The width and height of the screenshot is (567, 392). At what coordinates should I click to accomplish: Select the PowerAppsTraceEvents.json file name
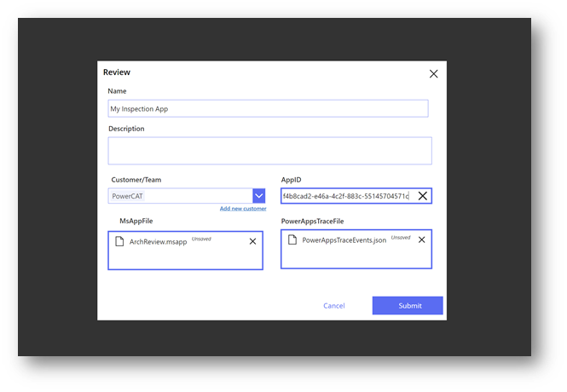click(x=344, y=240)
